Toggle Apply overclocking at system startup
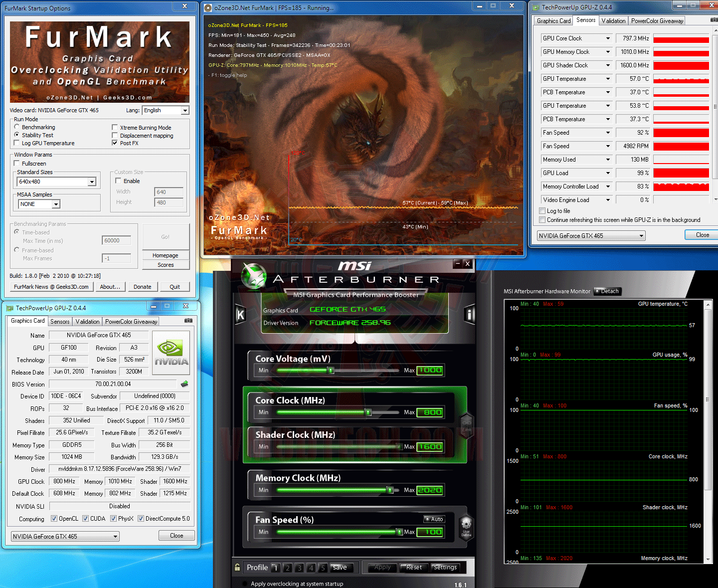The height and width of the screenshot is (588, 718). (x=245, y=584)
